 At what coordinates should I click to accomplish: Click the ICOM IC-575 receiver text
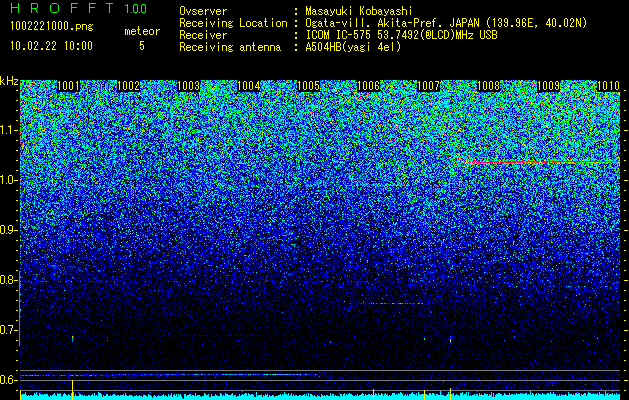pyautogui.click(x=401, y=35)
